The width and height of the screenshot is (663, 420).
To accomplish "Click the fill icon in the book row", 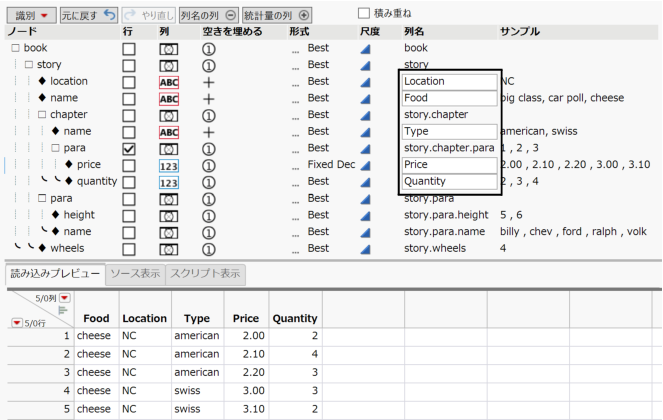I will point(209,48).
